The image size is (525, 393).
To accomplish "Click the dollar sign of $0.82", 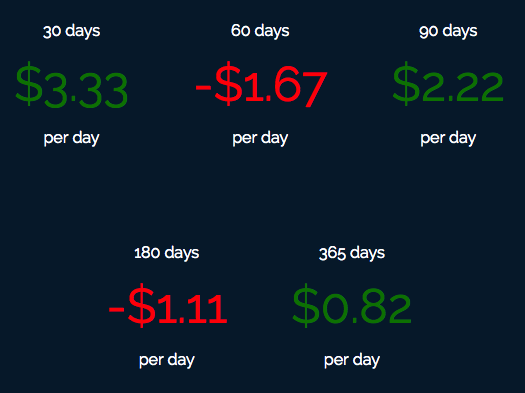I will 306,306.
